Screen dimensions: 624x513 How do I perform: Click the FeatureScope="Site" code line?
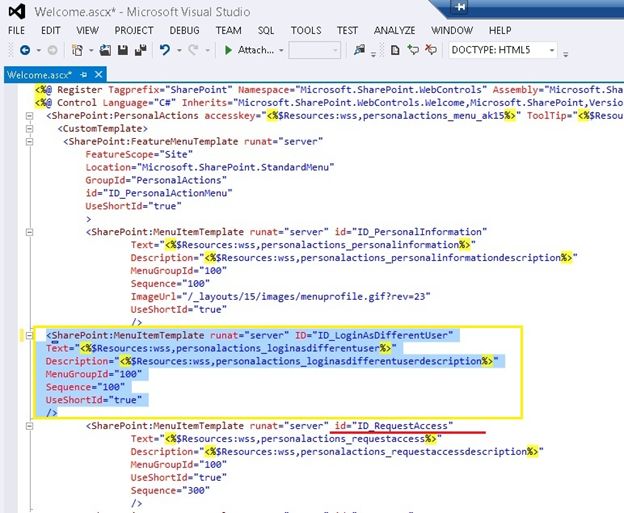point(139,154)
